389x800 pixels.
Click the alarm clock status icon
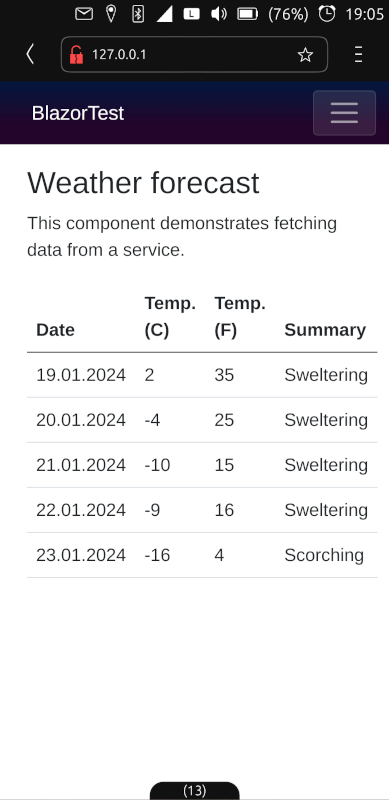click(x=327, y=14)
